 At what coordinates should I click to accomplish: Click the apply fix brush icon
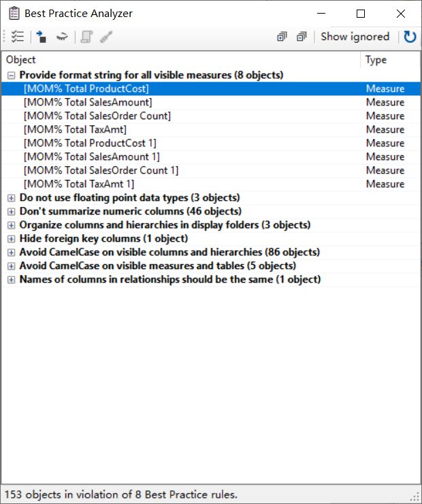coord(106,37)
